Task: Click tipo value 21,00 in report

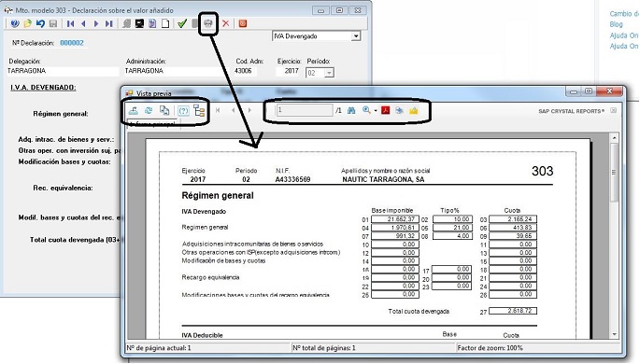Action: pos(452,228)
